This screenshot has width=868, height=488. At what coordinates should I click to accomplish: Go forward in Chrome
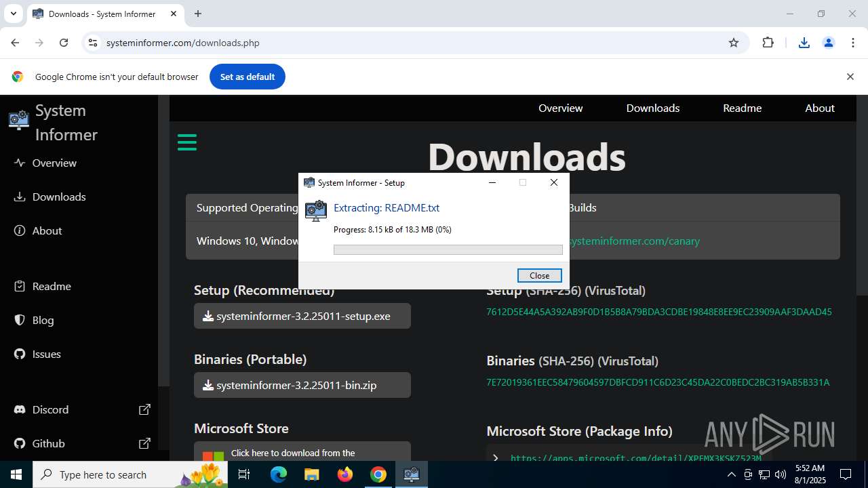(39, 43)
